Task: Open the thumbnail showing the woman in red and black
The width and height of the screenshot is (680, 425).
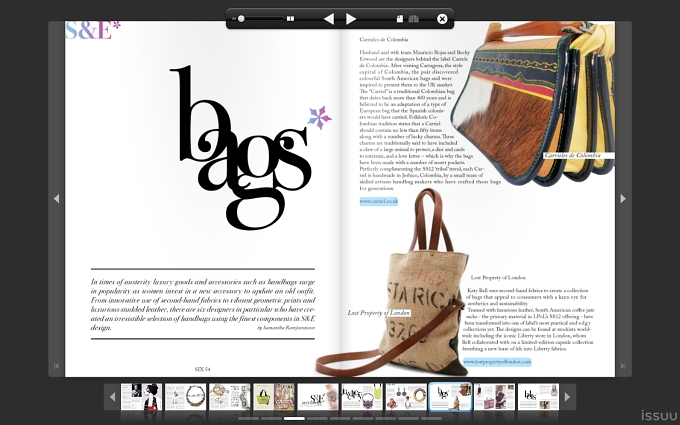Action: (x=141, y=396)
